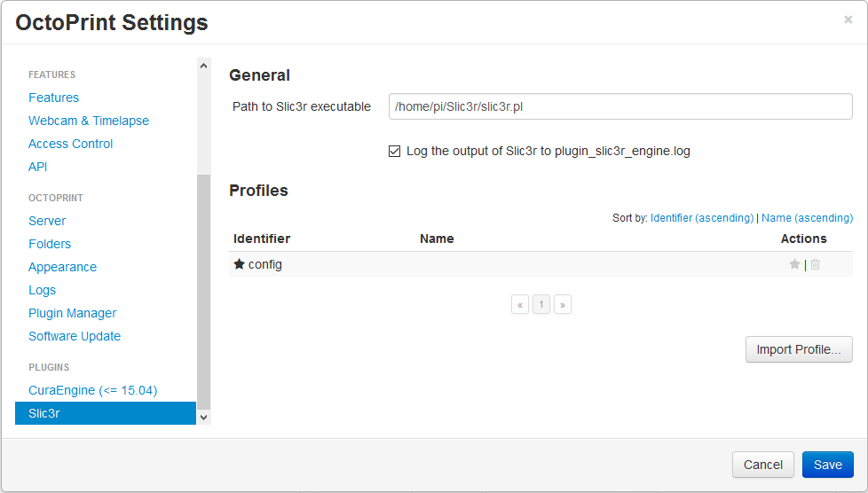Click the Import Profile... button

(x=799, y=349)
